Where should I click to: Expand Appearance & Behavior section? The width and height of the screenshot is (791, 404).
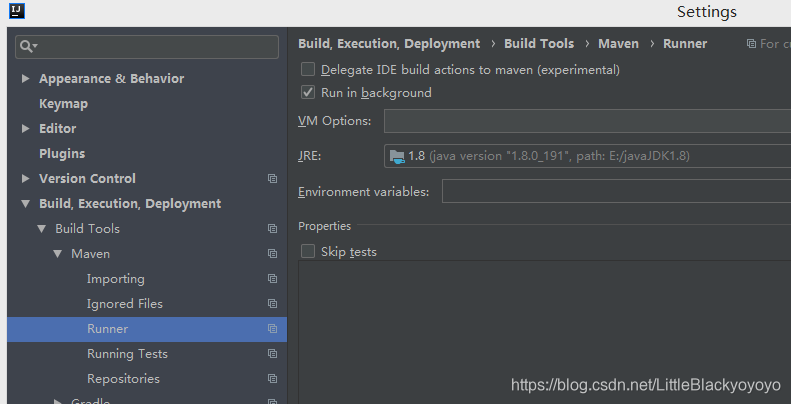[26, 79]
